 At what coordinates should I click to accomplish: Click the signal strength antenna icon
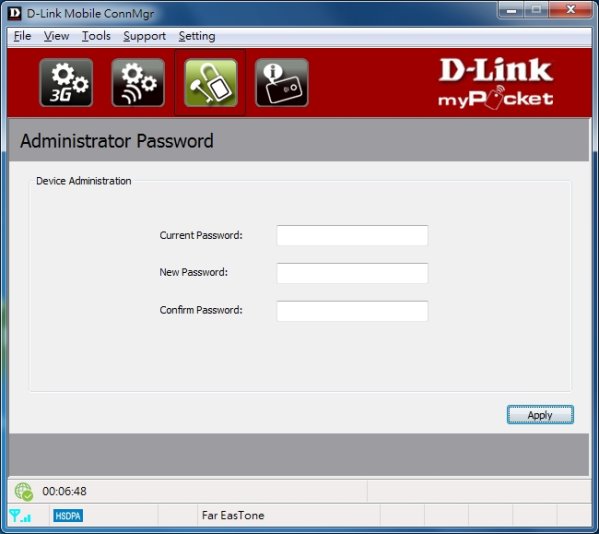(x=20, y=516)
